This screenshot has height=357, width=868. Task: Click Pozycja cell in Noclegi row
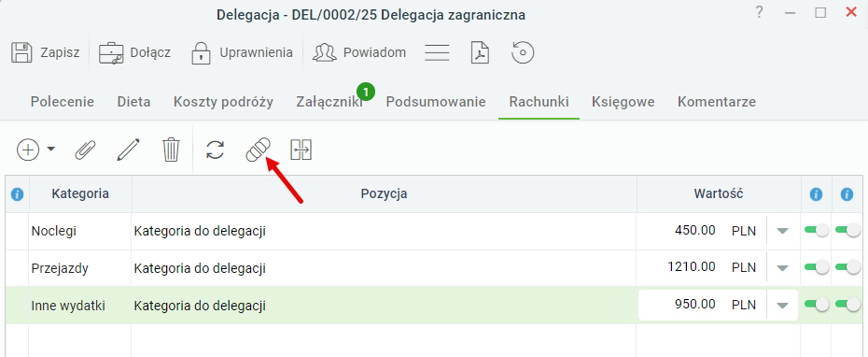385,231
